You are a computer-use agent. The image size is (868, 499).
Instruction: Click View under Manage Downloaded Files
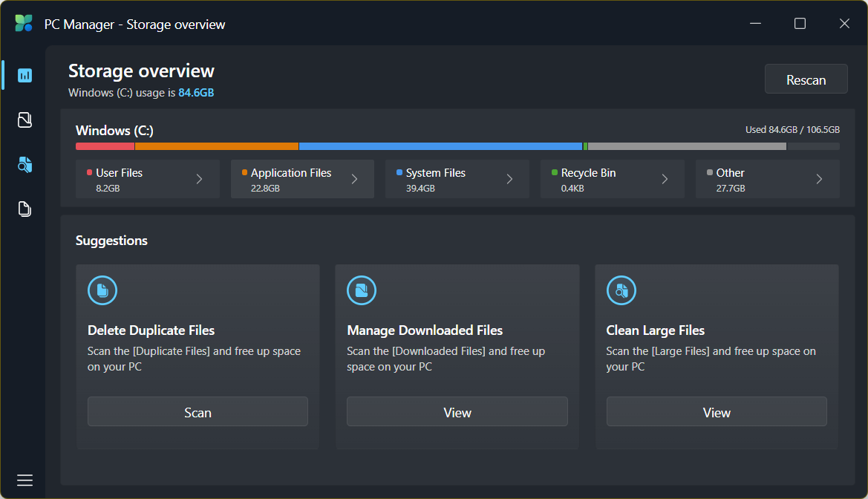pyautogui.click(x=457, y=411)
